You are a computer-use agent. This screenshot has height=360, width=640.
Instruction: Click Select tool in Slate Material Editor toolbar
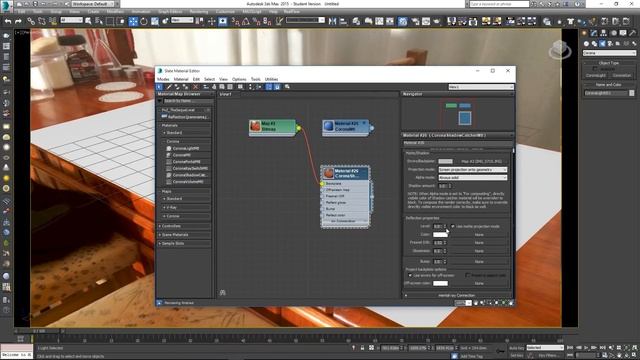tap(160, 87)
